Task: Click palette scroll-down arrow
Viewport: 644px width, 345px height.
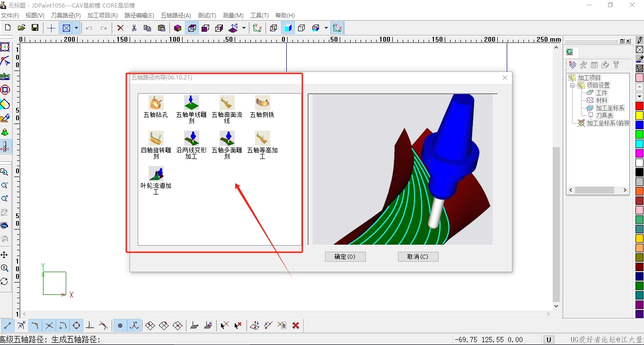Action: (639, 97)
